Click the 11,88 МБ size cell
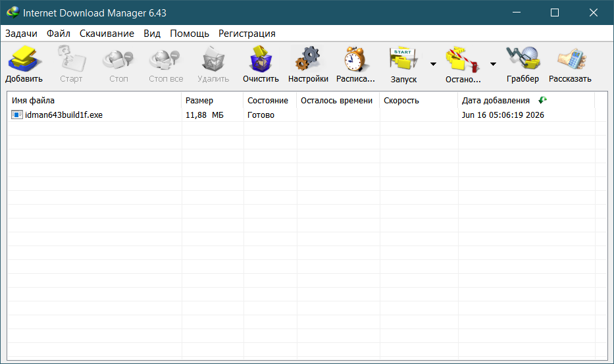This screenshot has height=364, width=614. click(x=205, y=115)
